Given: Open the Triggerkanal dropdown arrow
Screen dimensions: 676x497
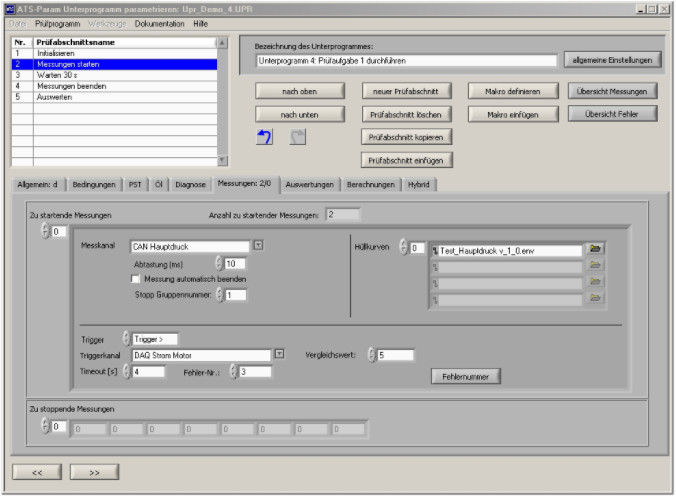Looking at the screenshot, I should click(279, 354).
